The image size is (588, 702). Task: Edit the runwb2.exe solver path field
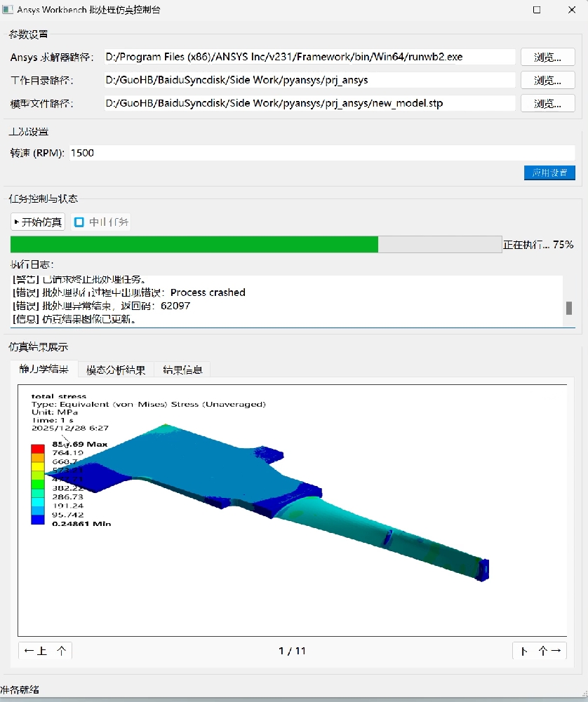[x=309, y=57]
